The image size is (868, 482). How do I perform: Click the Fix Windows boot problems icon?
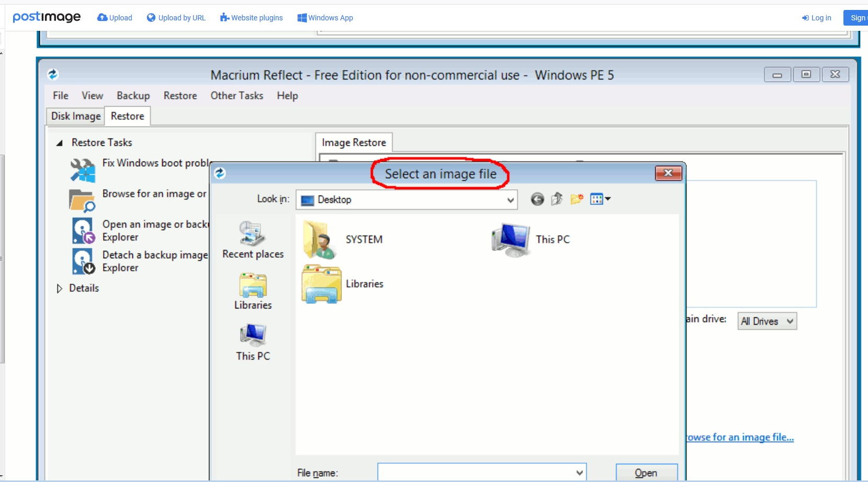(x=83, y=170)
